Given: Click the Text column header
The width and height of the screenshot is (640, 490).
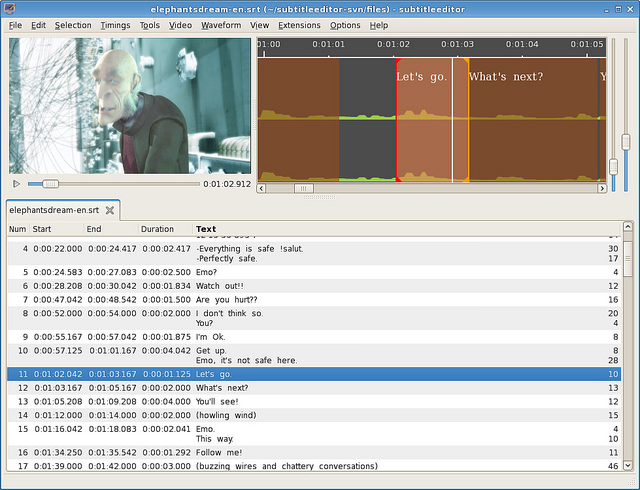Looking at the screenshot, I should [x=206, y=229].
